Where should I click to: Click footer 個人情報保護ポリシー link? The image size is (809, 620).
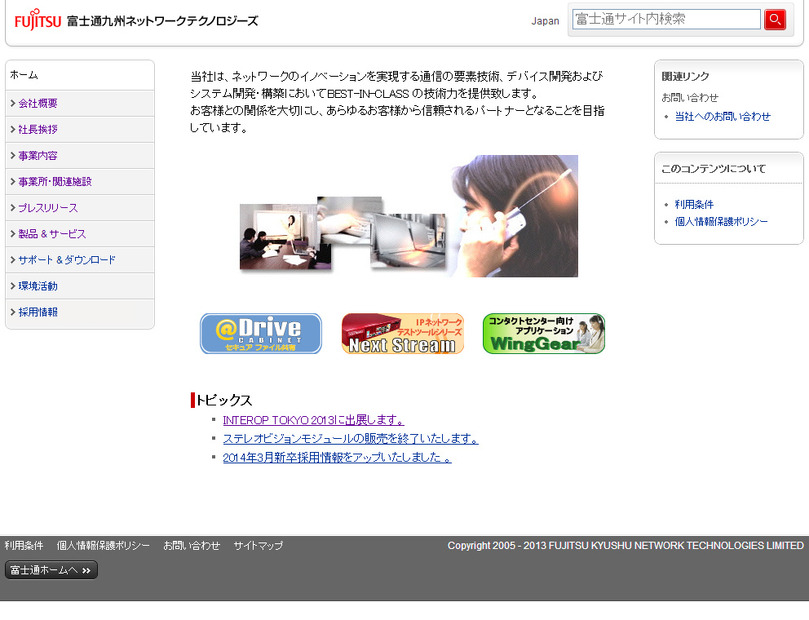[103, 546]
